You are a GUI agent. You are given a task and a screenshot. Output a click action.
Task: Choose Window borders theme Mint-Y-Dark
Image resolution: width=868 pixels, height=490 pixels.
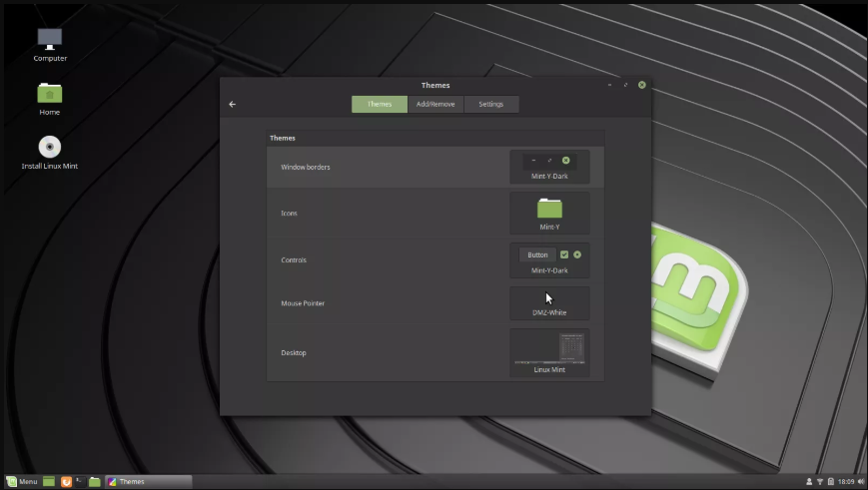[x=549, y=167]
